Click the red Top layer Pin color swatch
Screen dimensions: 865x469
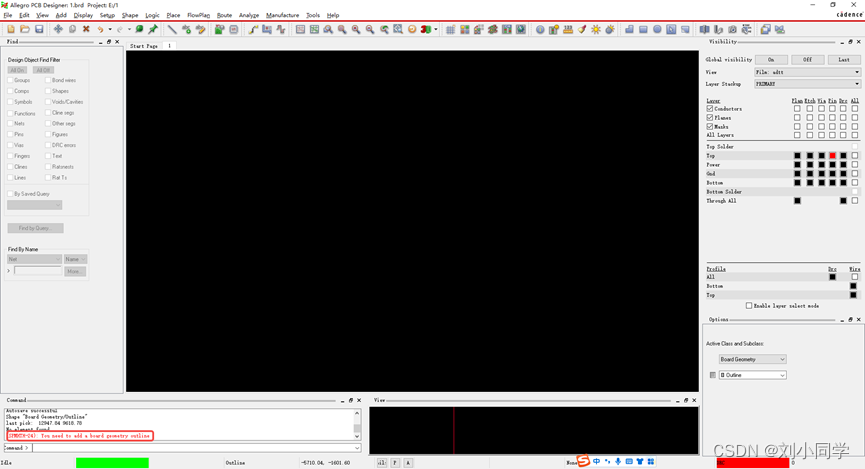(x=832, y=156)
